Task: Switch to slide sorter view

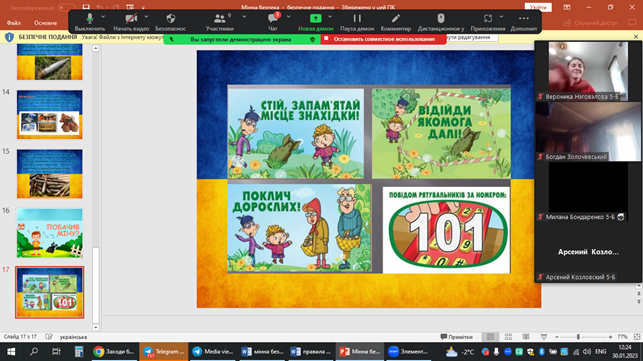Action: tap(508, 337)
